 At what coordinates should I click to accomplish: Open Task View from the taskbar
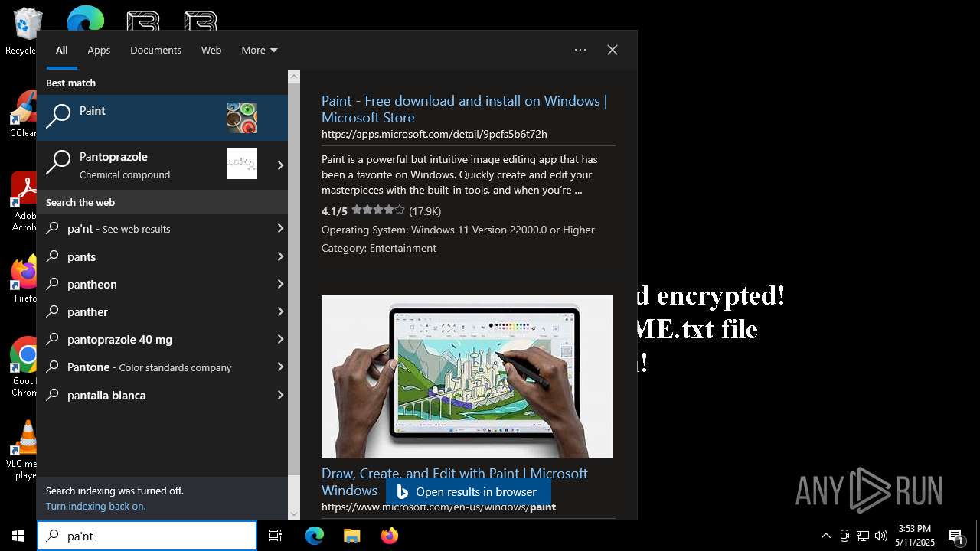[276, 536]
